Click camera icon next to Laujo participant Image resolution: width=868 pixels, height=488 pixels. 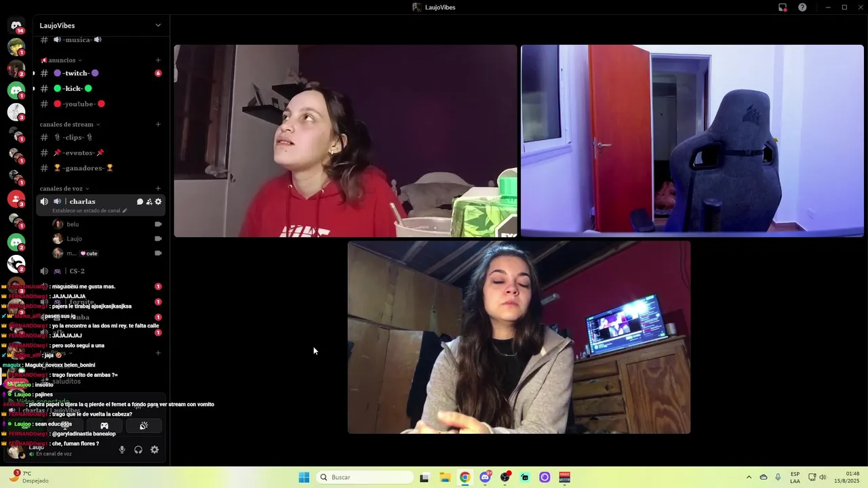[x=158, y=239]
